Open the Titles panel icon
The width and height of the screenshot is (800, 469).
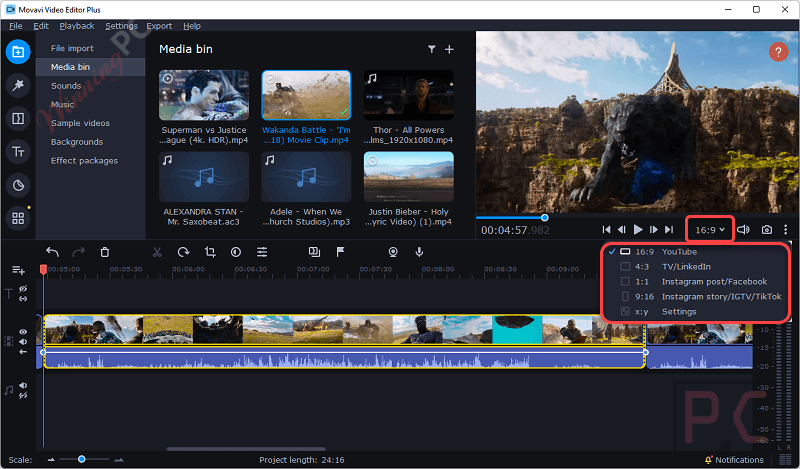pos(18,152)
